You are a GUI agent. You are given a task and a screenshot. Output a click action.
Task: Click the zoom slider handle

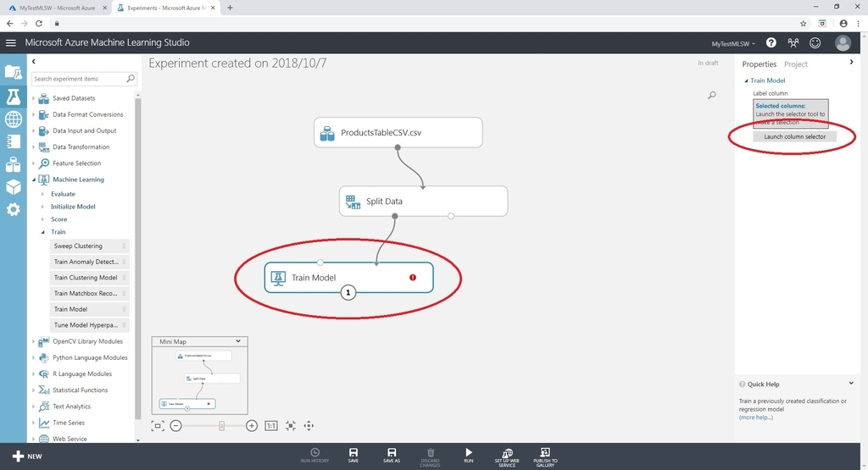click(221, 426)
